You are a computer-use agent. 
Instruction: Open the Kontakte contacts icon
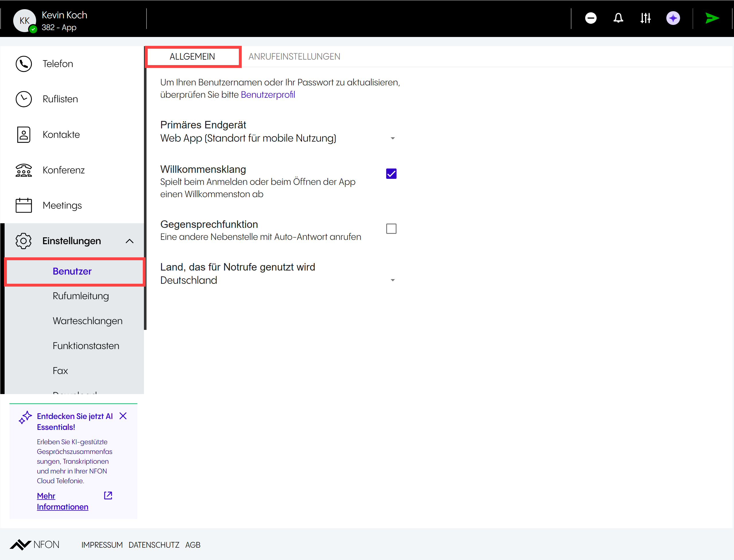(x=24, y=135)
